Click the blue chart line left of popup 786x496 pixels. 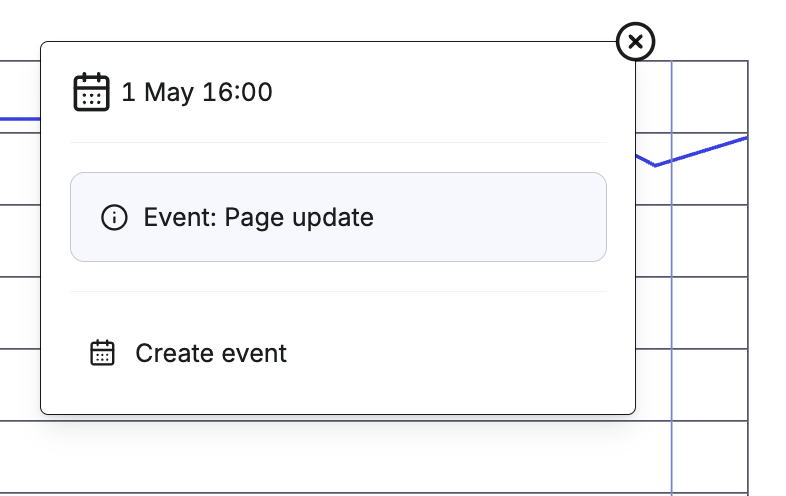pos(20,119)
